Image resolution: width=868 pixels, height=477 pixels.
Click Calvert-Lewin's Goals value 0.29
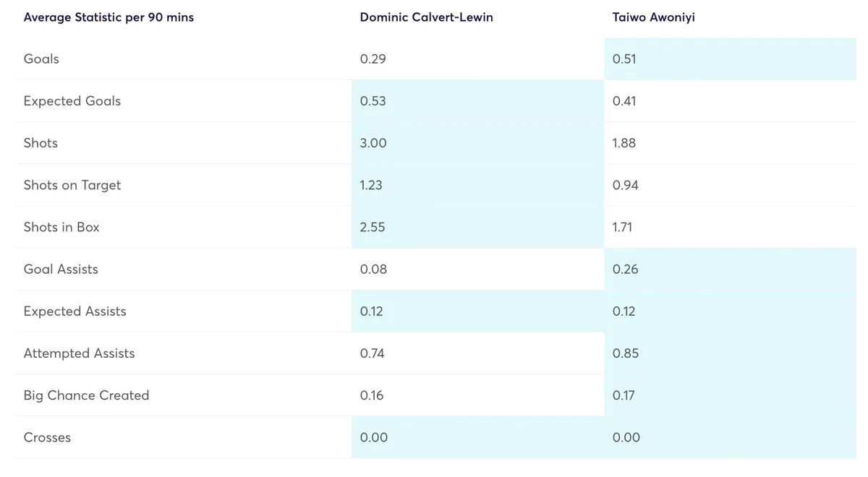[373, 59]
